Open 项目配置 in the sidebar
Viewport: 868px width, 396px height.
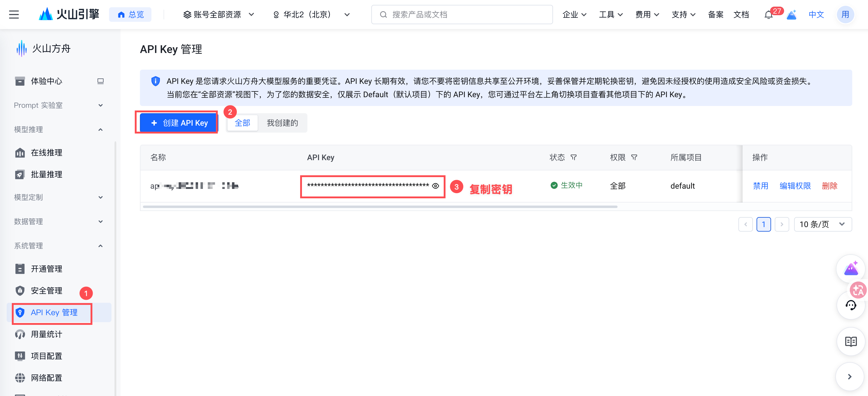pos(47,356)
